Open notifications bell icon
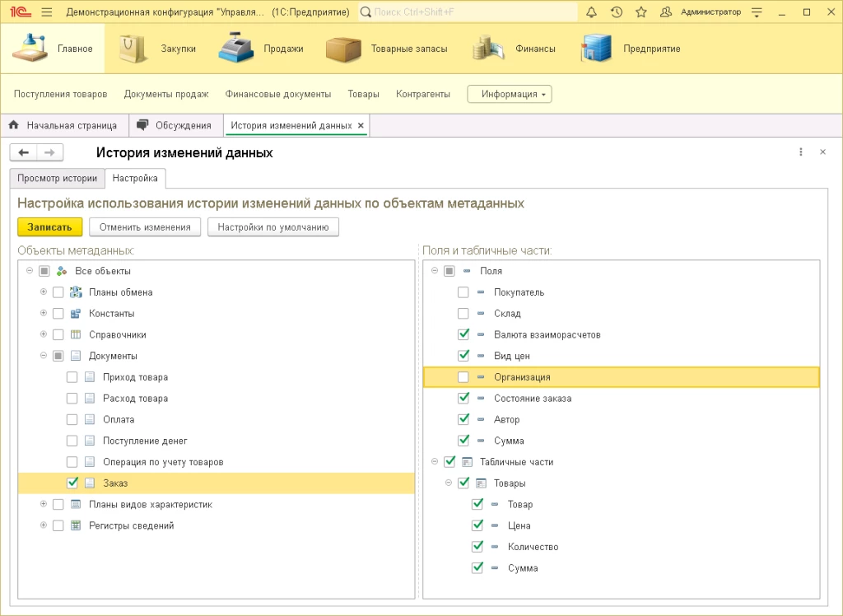Screen dimensions: 843x616 591,12
